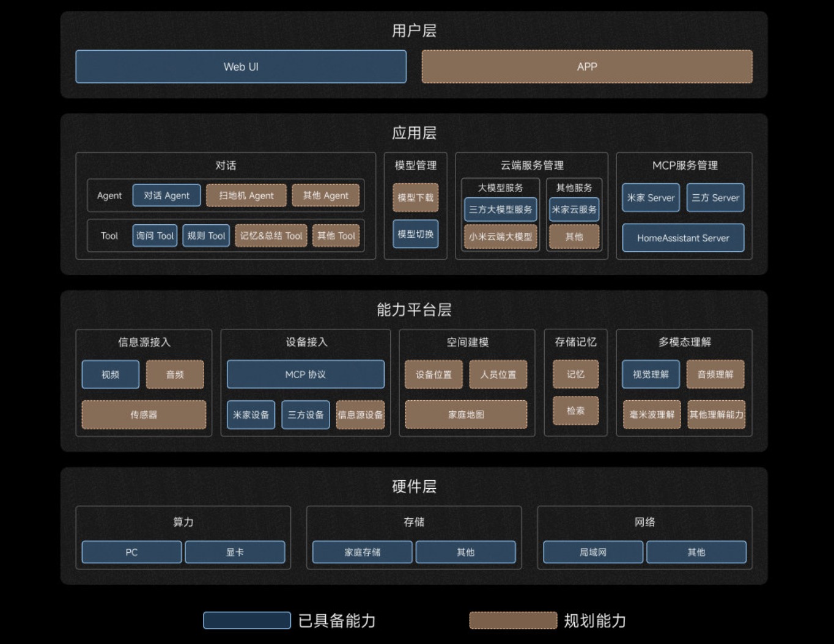Select the 其他理解能力 box
The width and height of the screenshot is (834, 644).
coord(717,415)
